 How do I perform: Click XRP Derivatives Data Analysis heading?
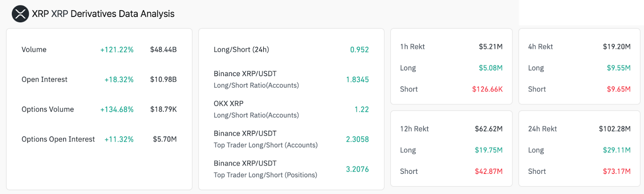(103, 14)
